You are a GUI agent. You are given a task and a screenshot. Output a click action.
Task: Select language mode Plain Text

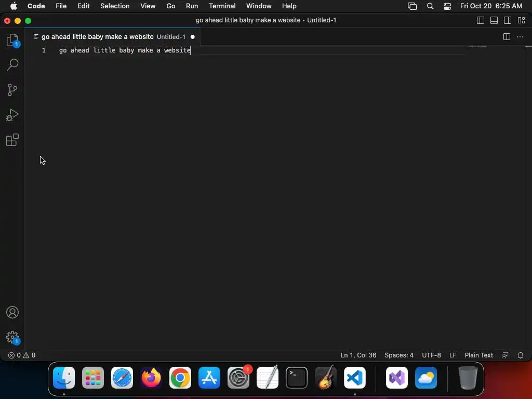pos(478,355)
